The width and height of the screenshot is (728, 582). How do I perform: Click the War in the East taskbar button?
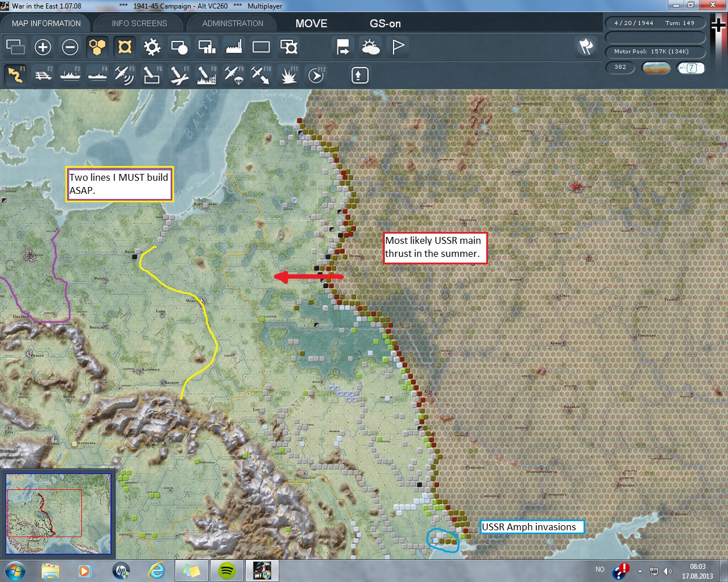tap(262, 571)
